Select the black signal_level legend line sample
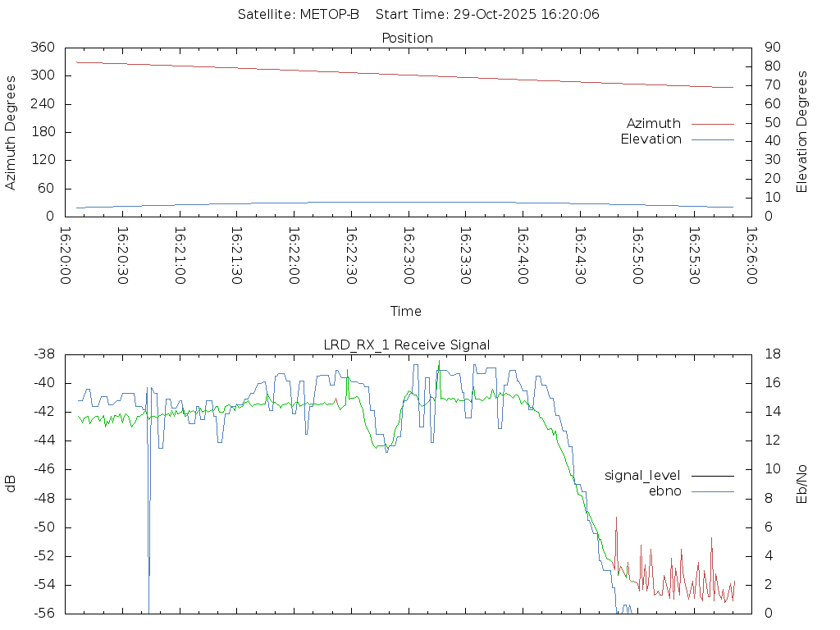Screen dimensions: 840x630 click(712, 475)
